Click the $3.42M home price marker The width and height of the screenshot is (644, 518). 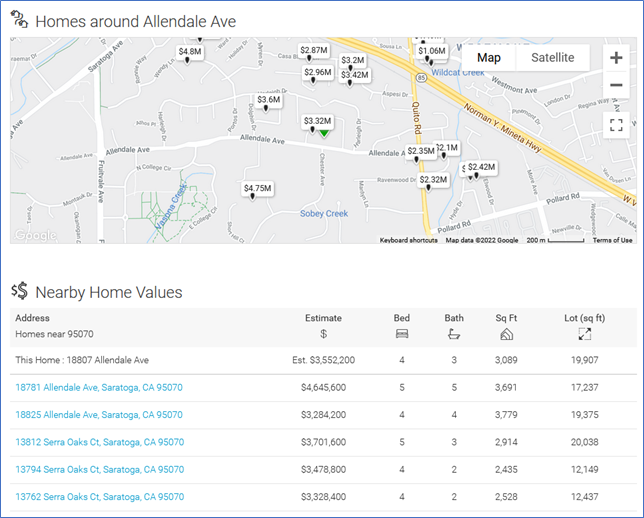[354, 75]
